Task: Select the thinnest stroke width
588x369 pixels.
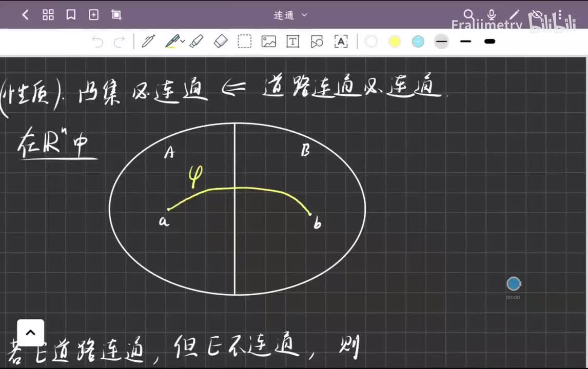Action: (441, 42)
